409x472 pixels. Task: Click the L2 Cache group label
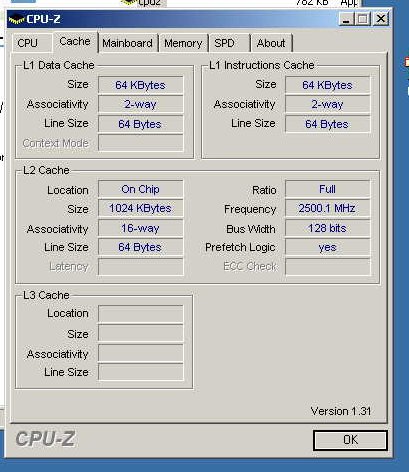click(46, 170)
